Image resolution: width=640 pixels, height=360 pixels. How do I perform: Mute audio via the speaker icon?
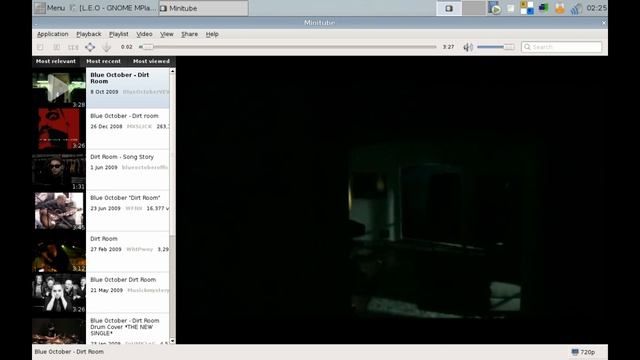point(468,47)
